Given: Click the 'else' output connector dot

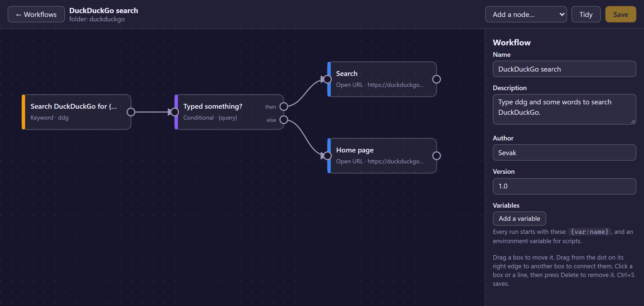Looking at the screenshot, I should [284, 120].
